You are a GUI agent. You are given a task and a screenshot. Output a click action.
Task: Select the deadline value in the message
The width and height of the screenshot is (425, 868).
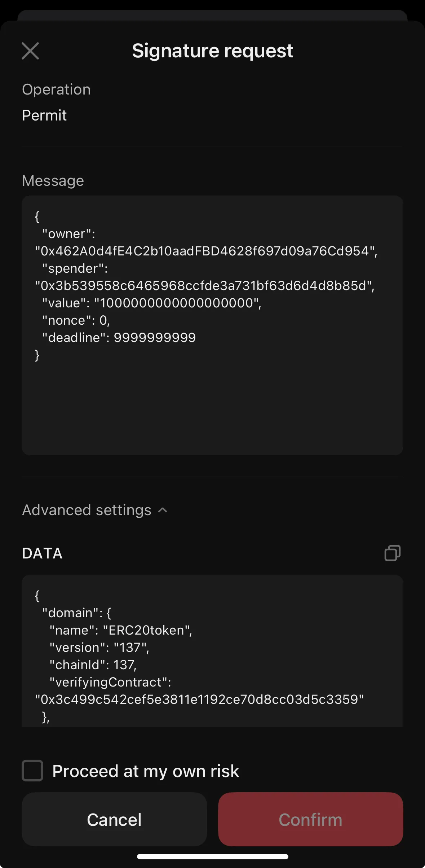pos(155,337)
